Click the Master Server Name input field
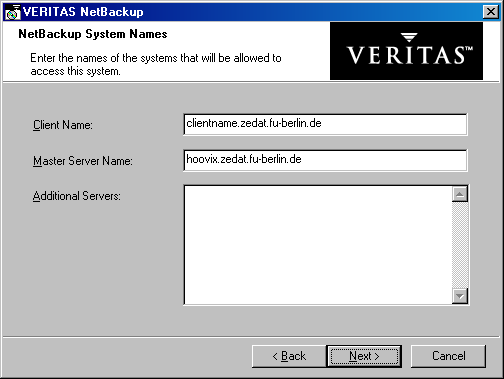Image resolution: width=504 pixels, height=379 pixels. (325, 160)
